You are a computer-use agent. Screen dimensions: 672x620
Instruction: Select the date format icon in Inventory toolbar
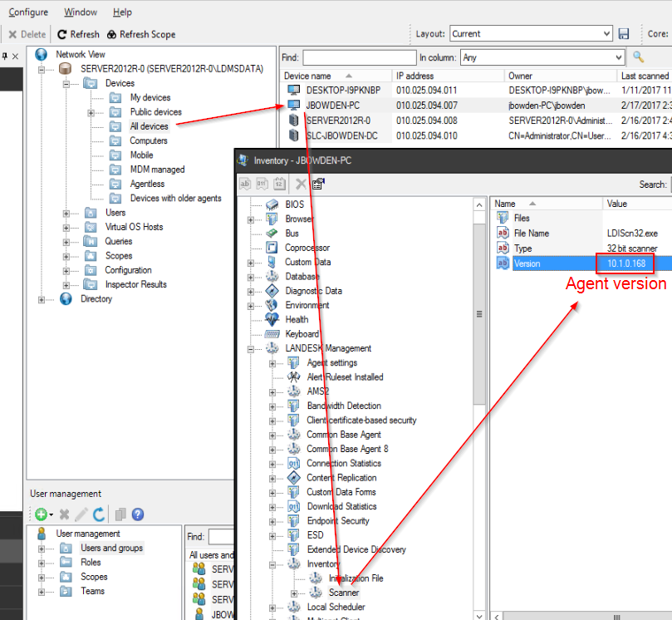point(280,184)
